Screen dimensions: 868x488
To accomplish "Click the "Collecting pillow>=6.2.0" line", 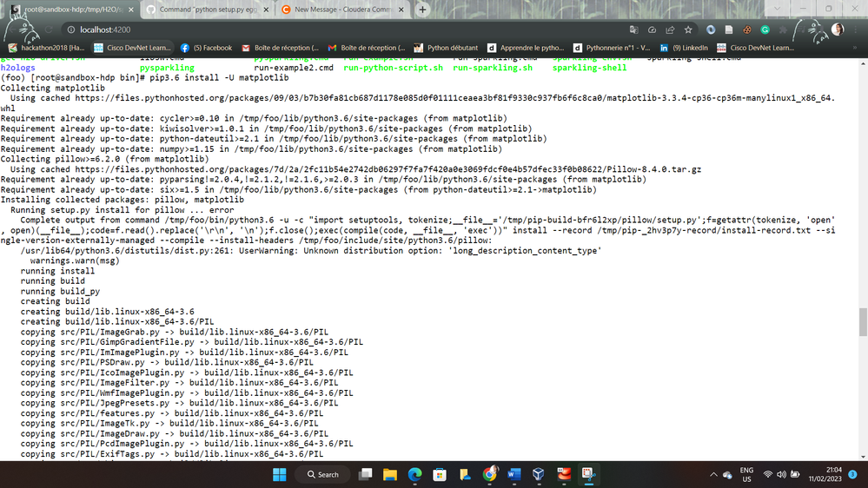I will point(104,160).
